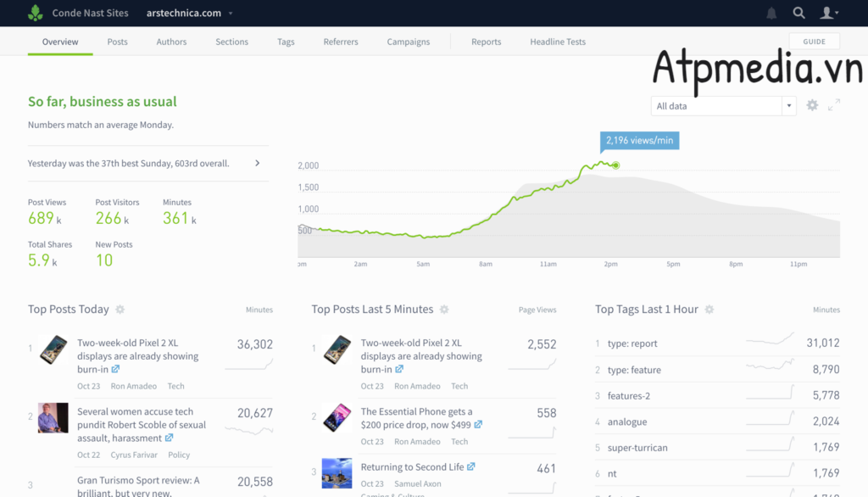Open the Pixel 2 XL post in Top Posts Last 5 Minutes
The height and width of the screenshot is (497, 868).
[421, 355]
